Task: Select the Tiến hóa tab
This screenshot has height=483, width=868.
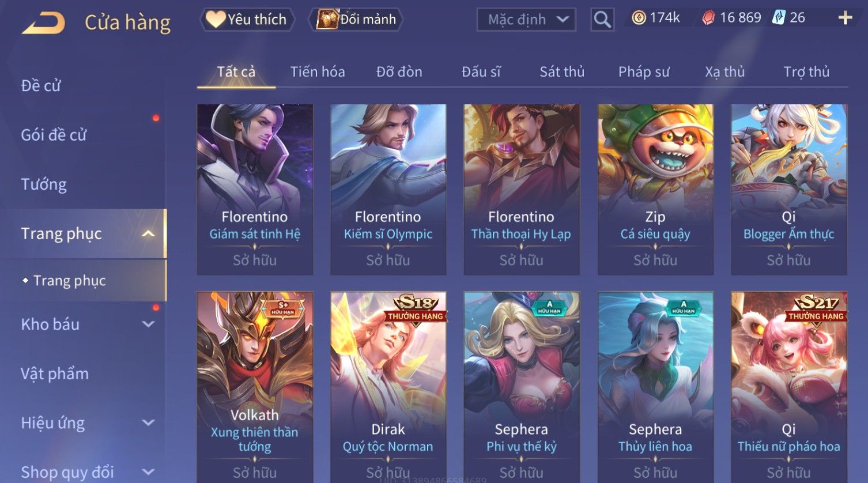Action: click(x=318, y=72)
